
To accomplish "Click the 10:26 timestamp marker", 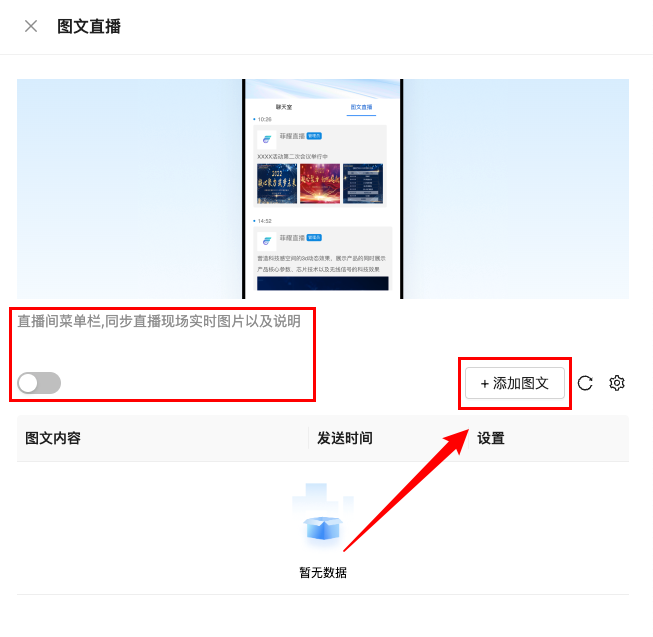I will click(262, 119).
